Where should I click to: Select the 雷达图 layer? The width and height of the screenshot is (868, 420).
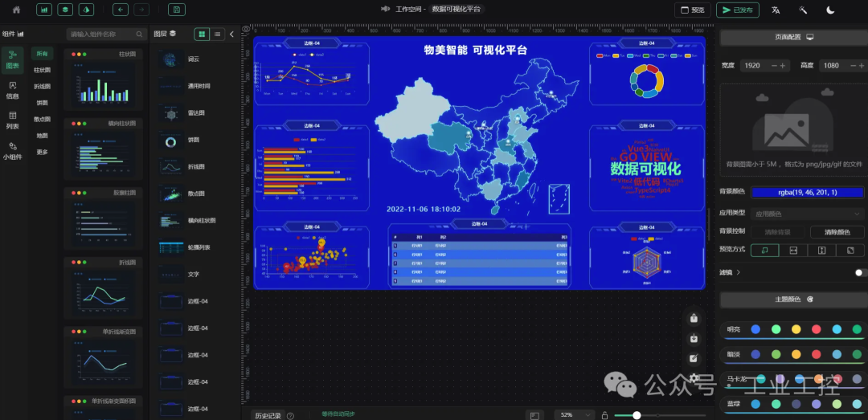194,113
